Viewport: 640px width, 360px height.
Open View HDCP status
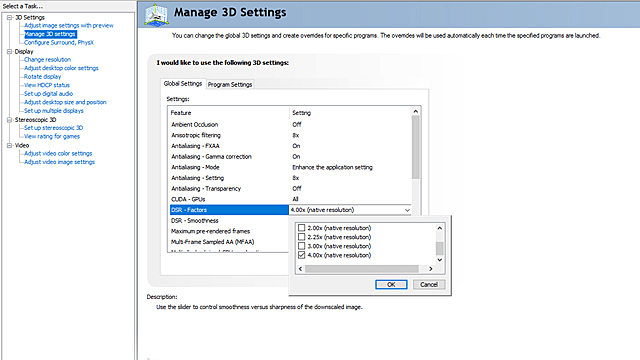(x=47, y=85)
